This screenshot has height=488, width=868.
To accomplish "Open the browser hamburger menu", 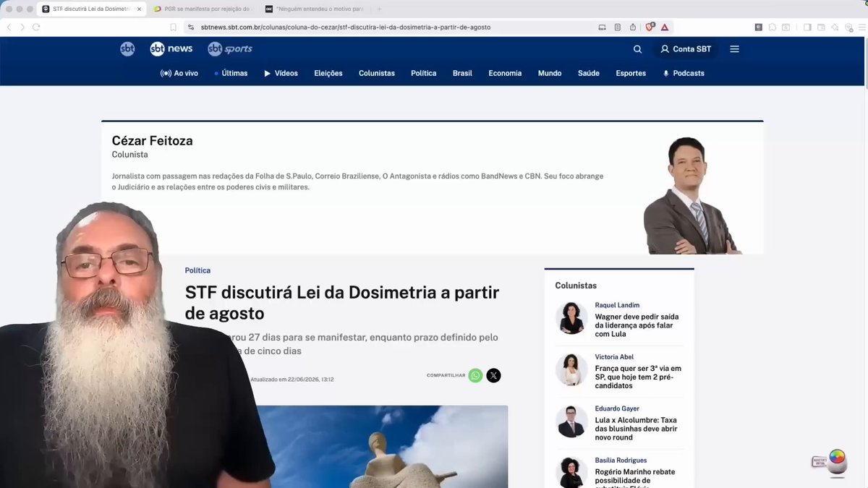I will [x=861, y=27].
